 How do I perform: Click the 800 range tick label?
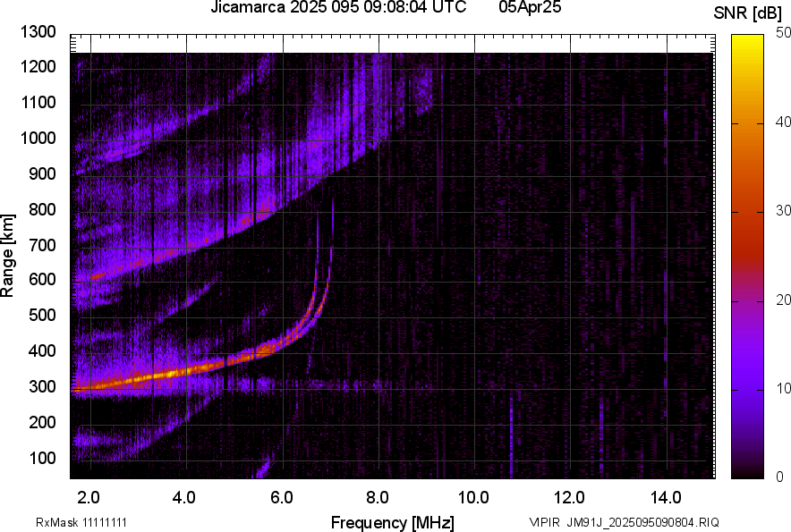point(42,209)
